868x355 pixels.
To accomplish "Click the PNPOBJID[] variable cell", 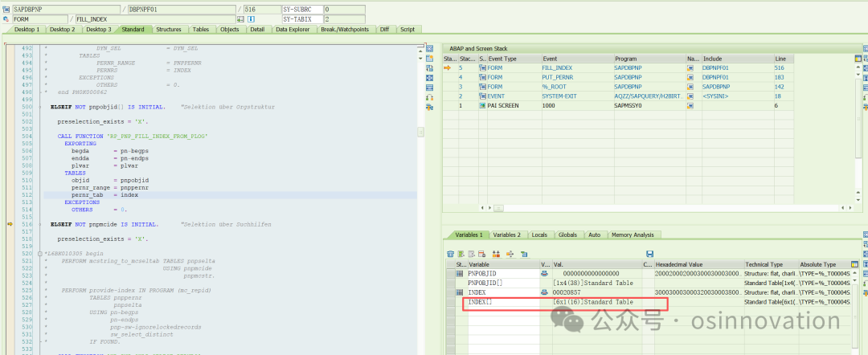I will tap(502, 283).
